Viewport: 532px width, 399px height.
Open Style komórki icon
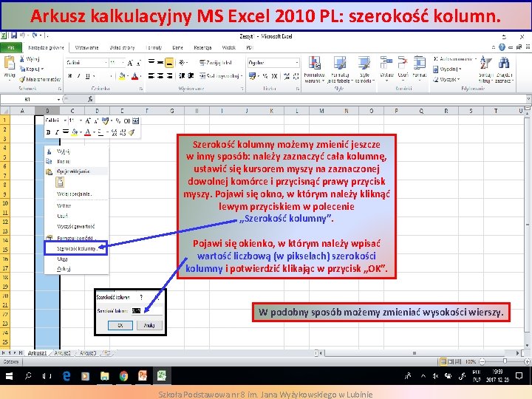364,63
